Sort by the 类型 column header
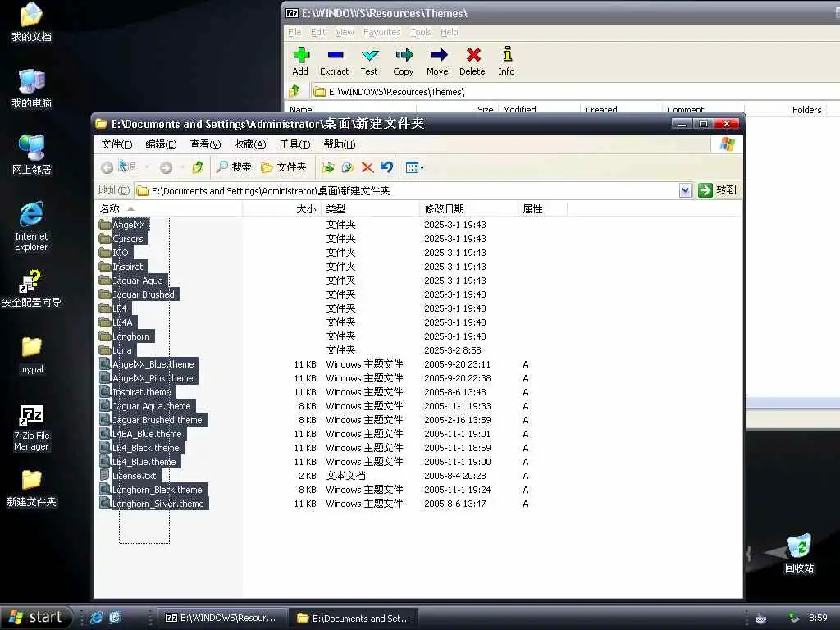 click(370, 209)
